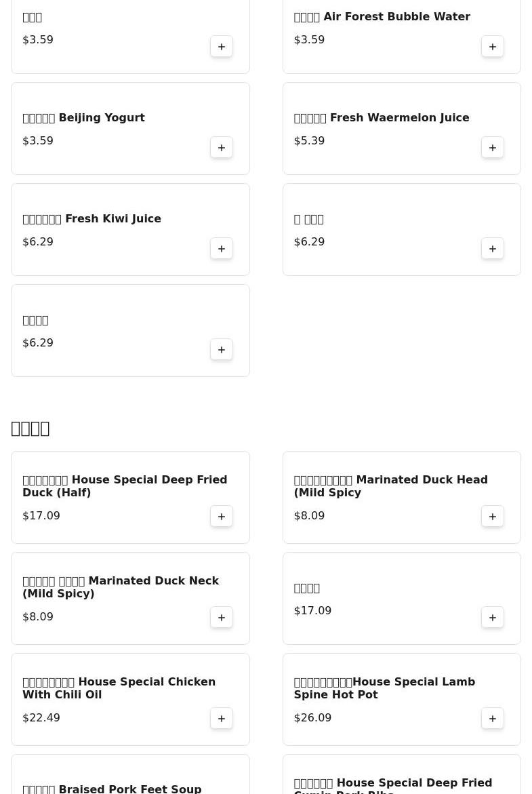Click plus on $3.59 item above Beijing Yogurt
The image size is (532, 794).
point(222,47)
